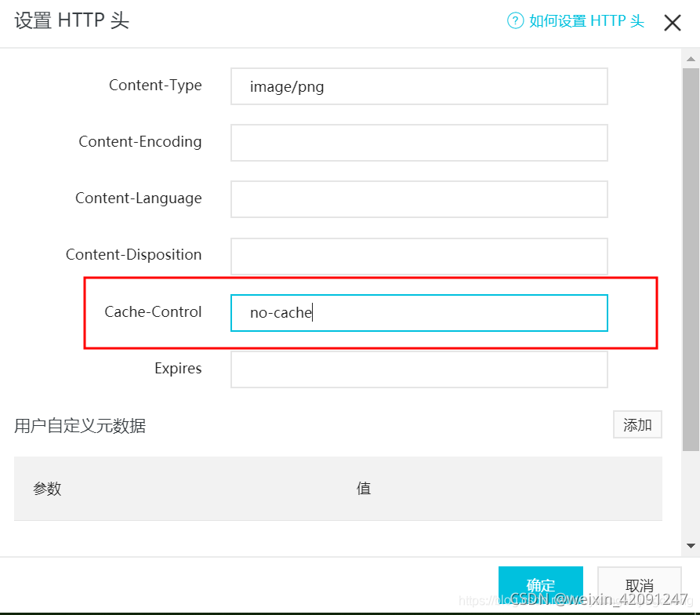This screenshot has height=615, width=700.
Task: Click the scrollbar up arrow
Action: pos(691,59)
